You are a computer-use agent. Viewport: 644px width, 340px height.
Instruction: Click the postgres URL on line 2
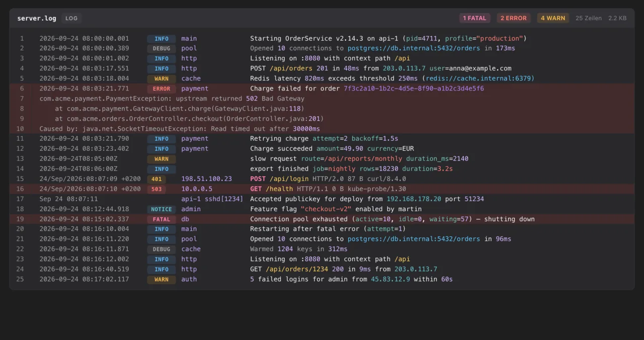point(414,48)
